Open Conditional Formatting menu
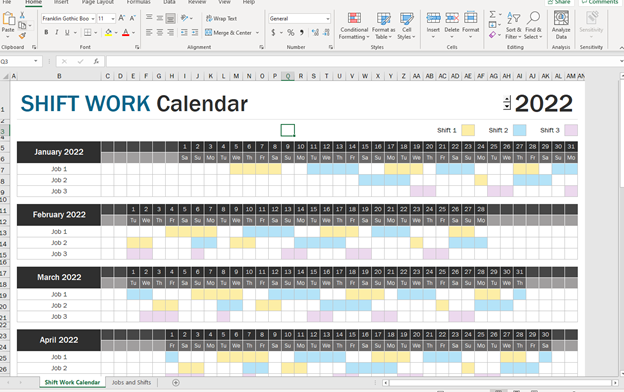 tap(354, 25)
